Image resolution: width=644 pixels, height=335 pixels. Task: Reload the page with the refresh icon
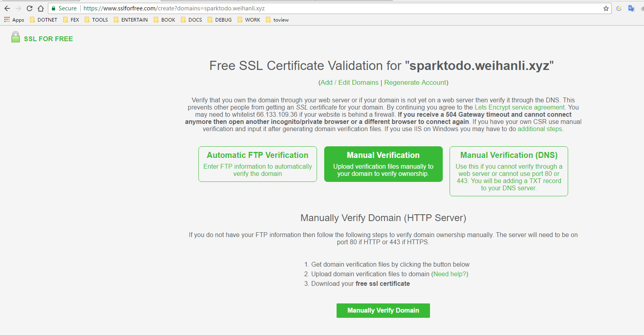[30, 8]
